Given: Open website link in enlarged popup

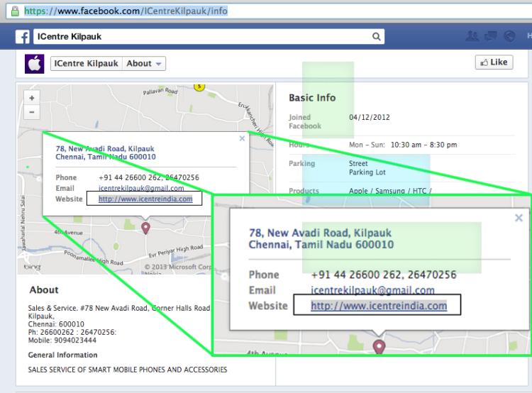Looking at the screenshot, I should pos(379,306).
